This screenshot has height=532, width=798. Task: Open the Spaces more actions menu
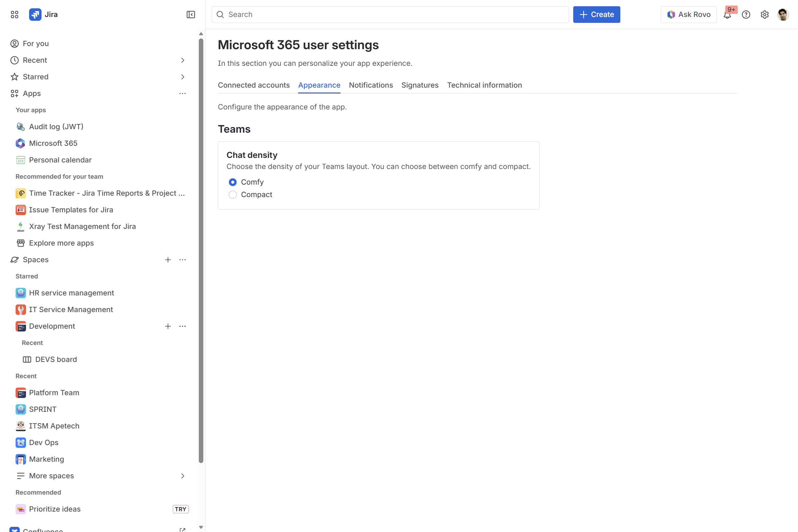[183, 260]
